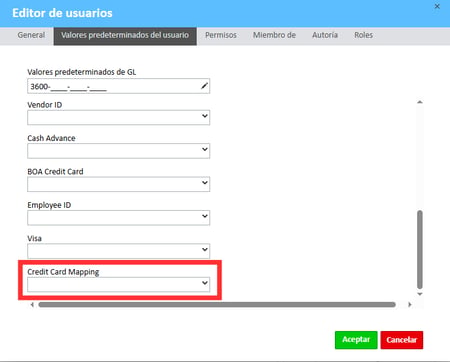Expand the Vendor ID dropdown
The width and height of the screenshot is (450, 362).
click(x=118, y=117)
